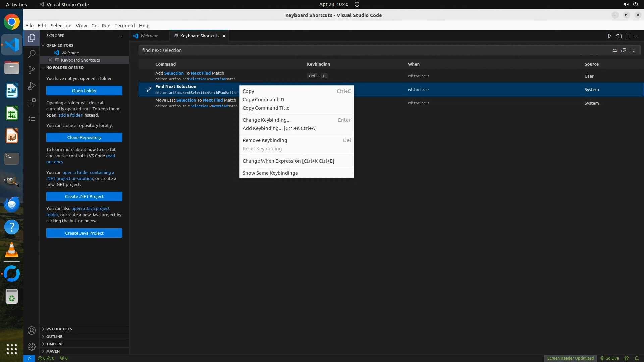The height and width of the screenshot is (362, 644).
Task: Toggle Sort by Precedence button
Action: 624,50
